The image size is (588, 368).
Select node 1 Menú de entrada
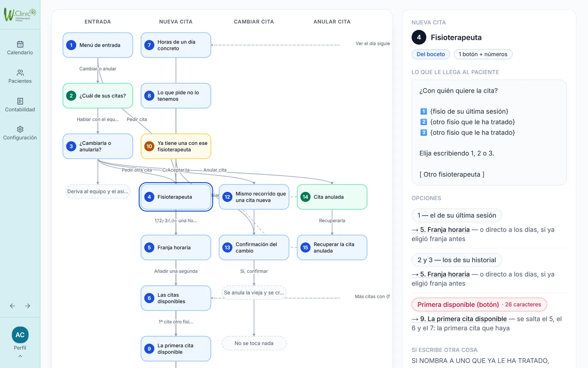coord(98,45)
